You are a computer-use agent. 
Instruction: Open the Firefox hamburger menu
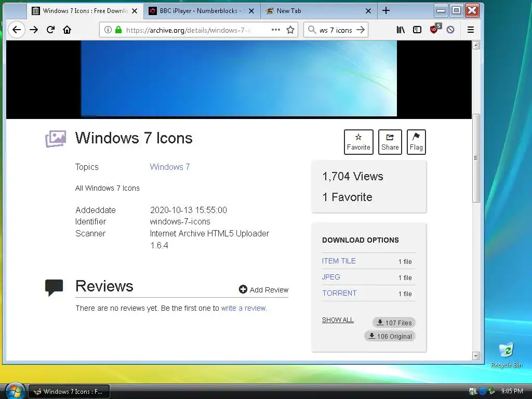(x=471, y=30)
